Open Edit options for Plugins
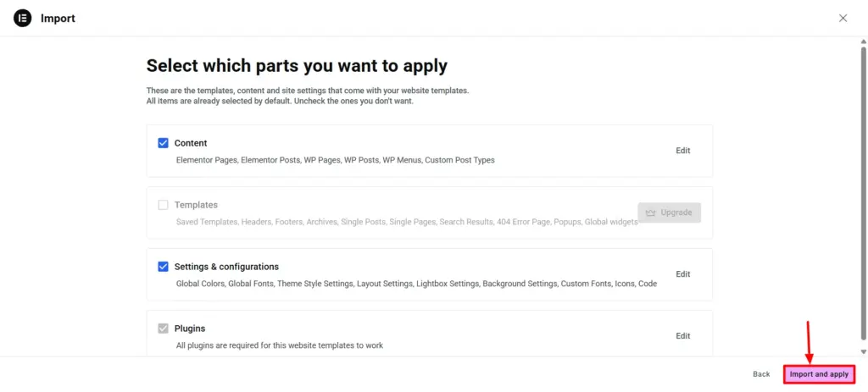Screen dimensions: 868x392 pos(682,336)
